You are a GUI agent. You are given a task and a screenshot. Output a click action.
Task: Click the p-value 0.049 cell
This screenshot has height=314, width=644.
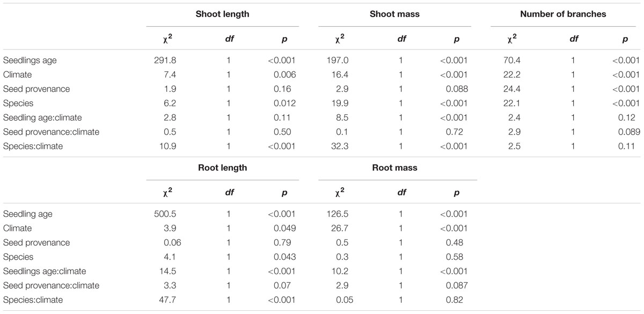tap(286, 228)
